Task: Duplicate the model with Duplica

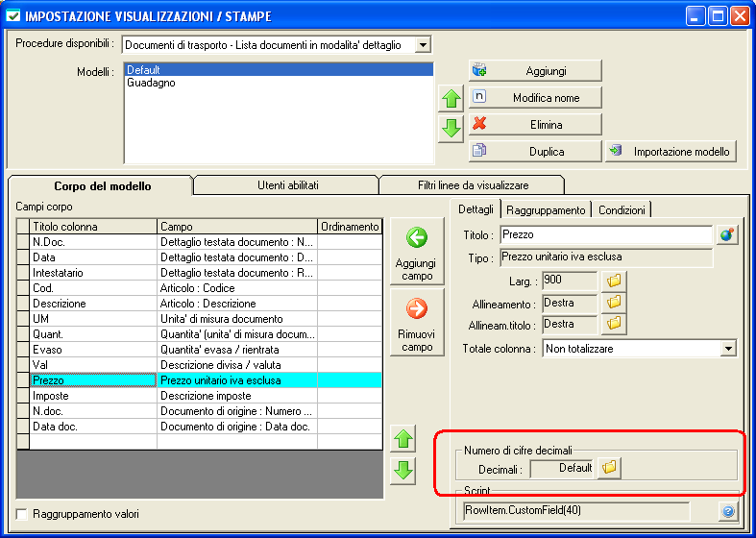Action: pos(535,152)
